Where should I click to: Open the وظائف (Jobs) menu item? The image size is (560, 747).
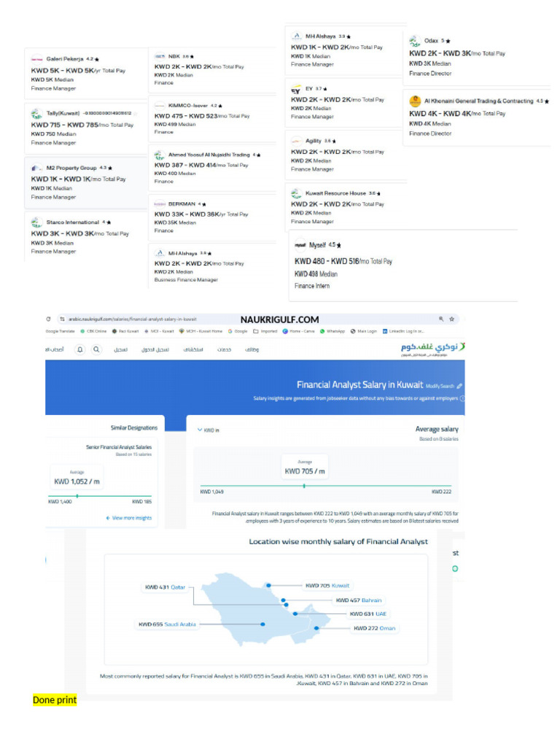252,349
